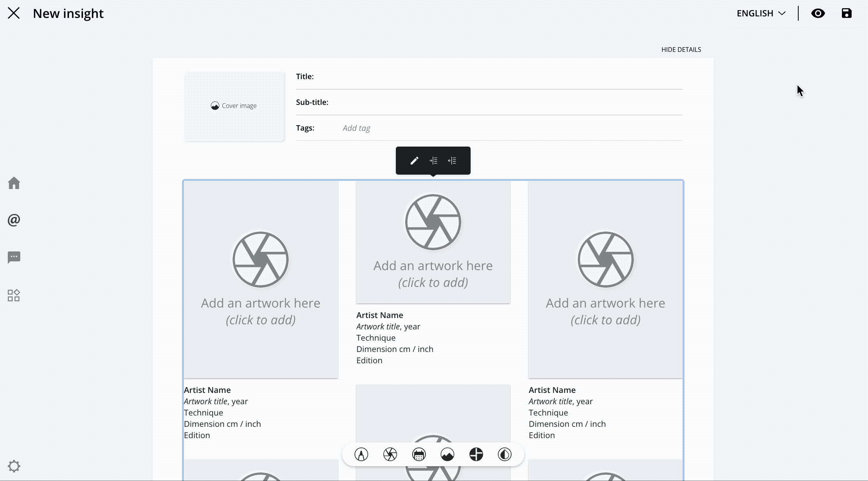
Task: Click the circled plus bottom toolbar icon
Action: (x=476, y=454)
